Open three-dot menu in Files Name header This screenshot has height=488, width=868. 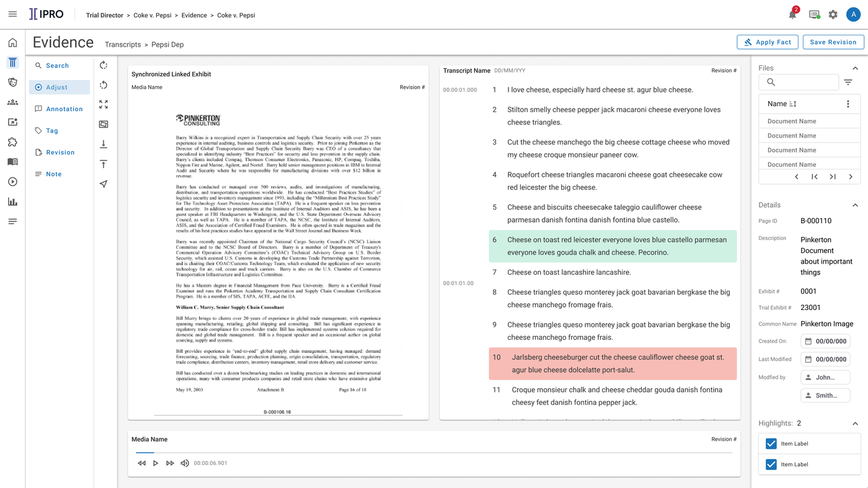(848, 104)
